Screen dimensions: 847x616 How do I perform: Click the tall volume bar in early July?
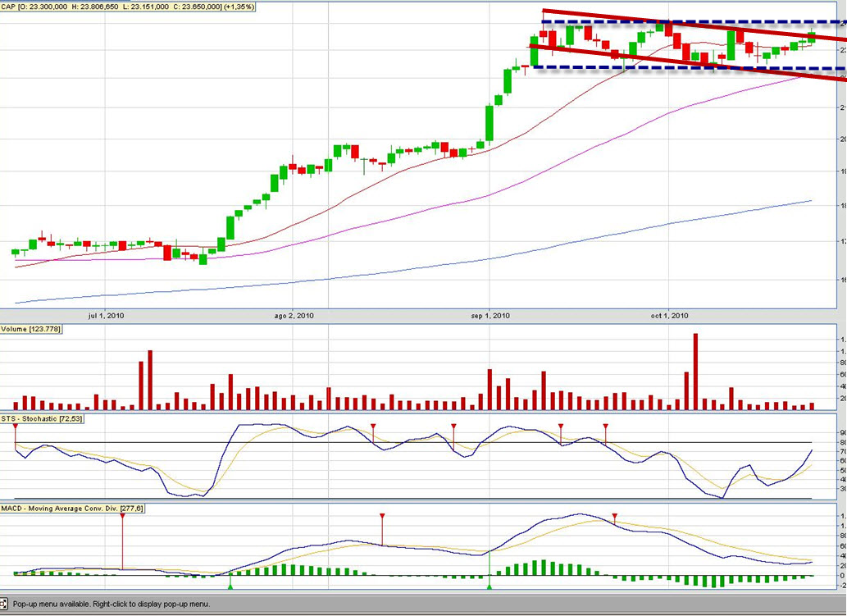click(x=149, y=380)
